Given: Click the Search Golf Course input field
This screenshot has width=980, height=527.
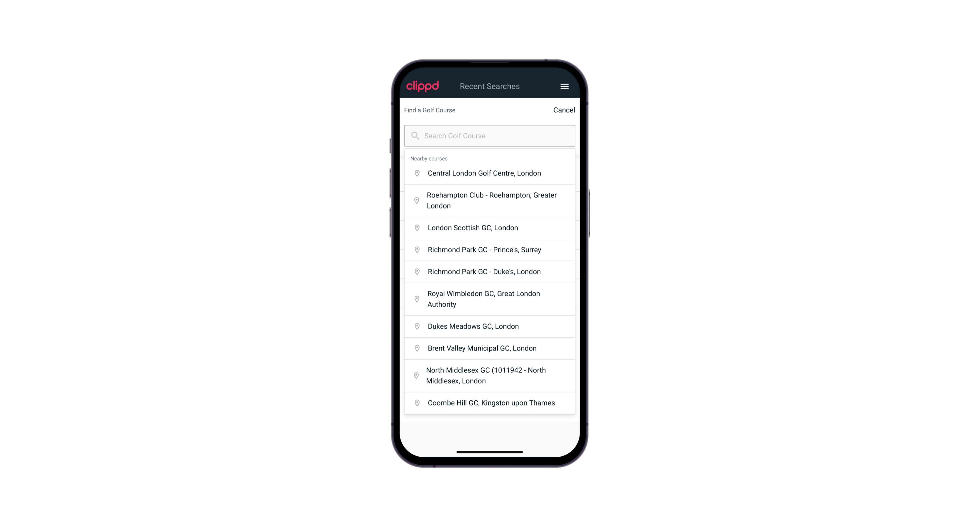Looking at the screenshot, I should [490, 136].
